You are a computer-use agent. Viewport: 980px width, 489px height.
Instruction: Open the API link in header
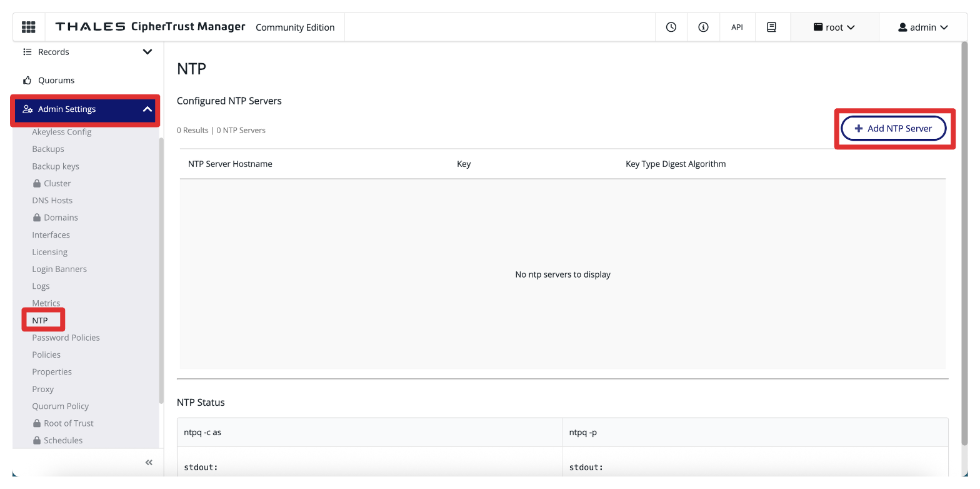pos(737,27)
